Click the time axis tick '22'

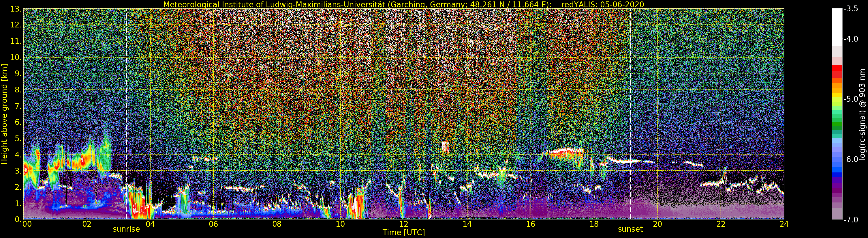click(x=721, y=224)
